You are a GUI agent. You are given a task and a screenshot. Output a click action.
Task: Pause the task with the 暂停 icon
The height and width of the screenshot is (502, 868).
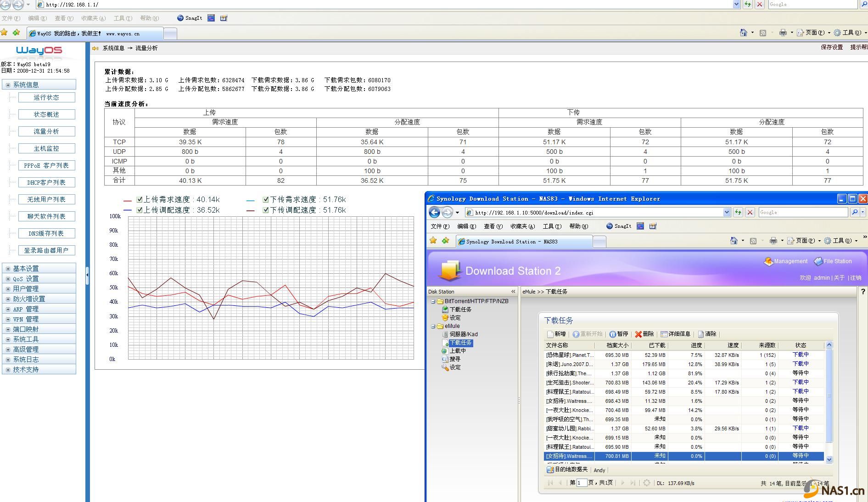point(613,334)
